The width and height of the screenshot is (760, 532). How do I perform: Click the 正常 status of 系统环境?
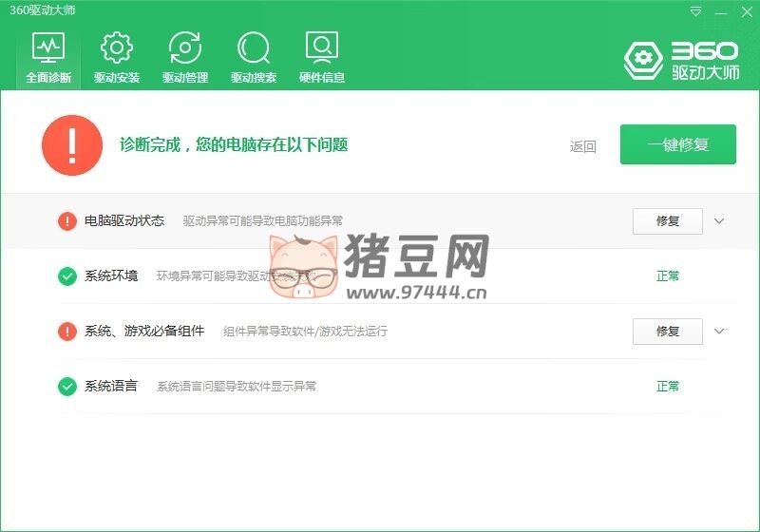pos(668,276)
